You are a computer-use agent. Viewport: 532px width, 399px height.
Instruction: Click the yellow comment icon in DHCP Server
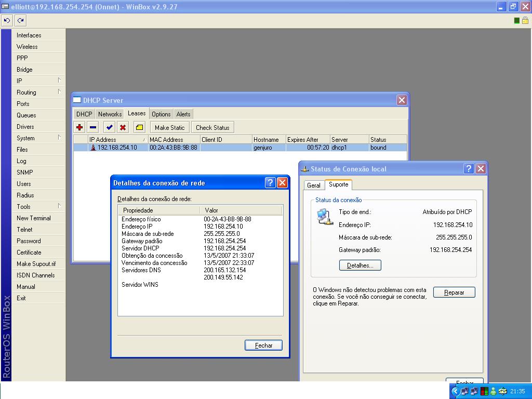coord(139,128)
